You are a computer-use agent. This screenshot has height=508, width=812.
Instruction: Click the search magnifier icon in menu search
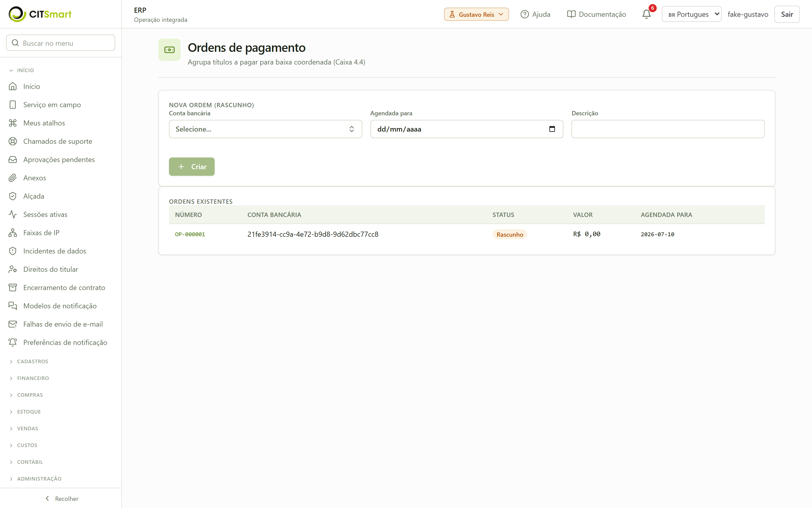click(15, 43)
